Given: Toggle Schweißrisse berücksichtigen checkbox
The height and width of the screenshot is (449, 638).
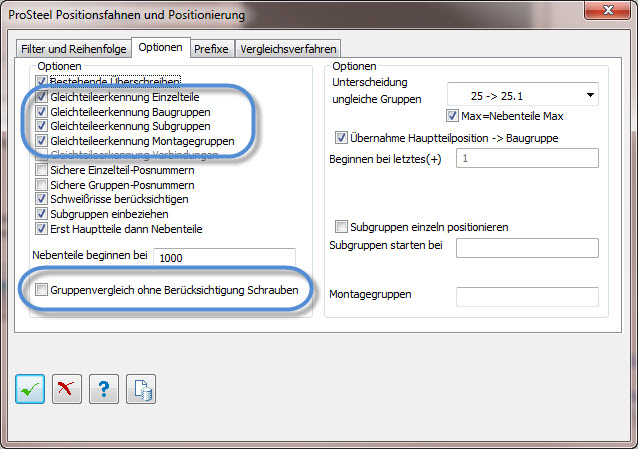Looking at the screenshot, I should [x=41, y=199].
